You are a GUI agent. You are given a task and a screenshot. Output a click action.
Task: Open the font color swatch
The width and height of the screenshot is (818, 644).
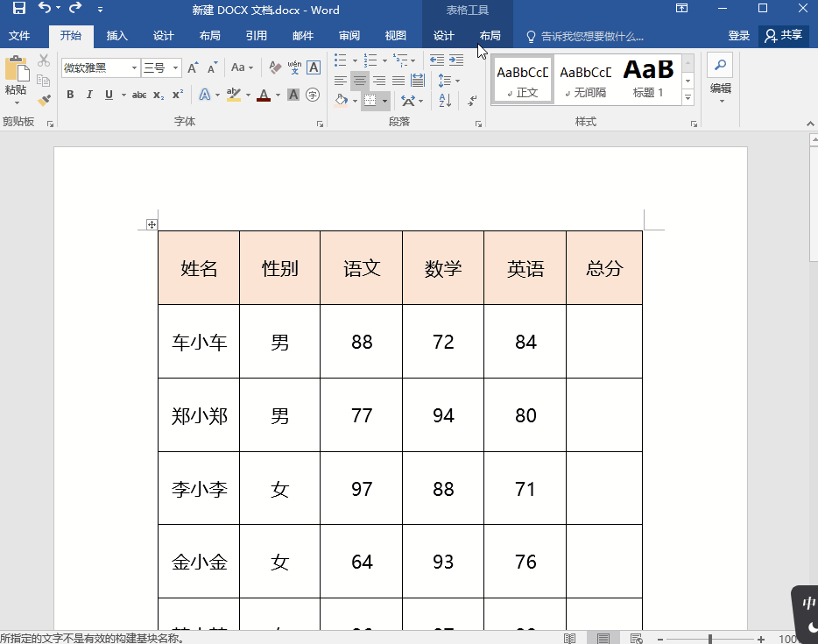pos(264,95)
